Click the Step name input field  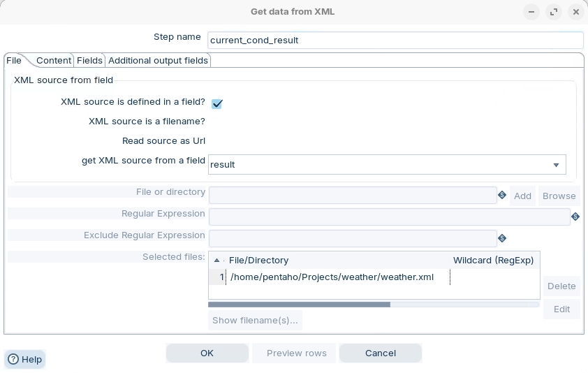[x=395, y=41]
